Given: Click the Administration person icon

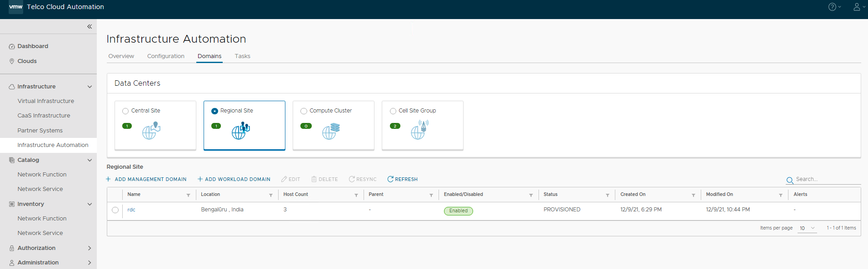Looking at the screenshot, I should (12, 263).
